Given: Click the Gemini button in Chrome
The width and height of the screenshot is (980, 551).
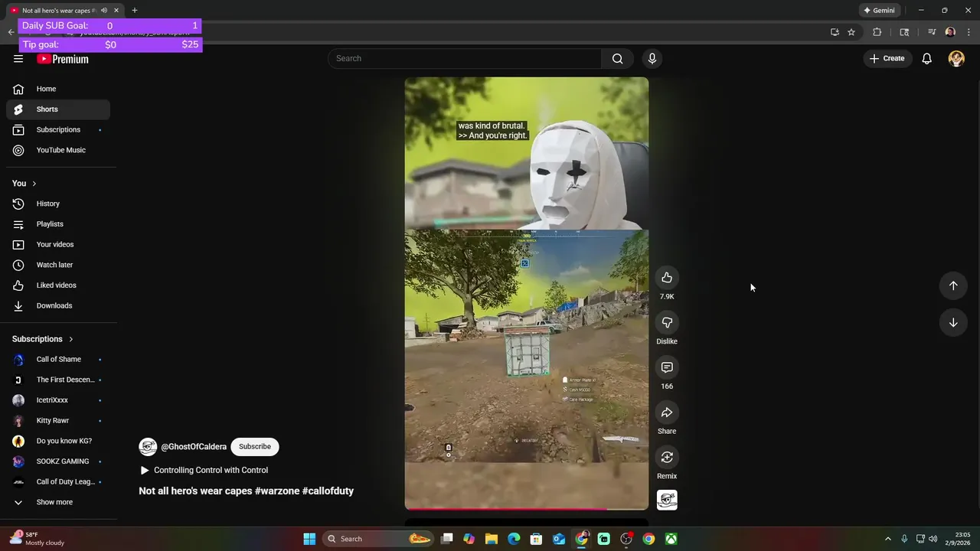Looking at the screenshot, I should 879,10.
